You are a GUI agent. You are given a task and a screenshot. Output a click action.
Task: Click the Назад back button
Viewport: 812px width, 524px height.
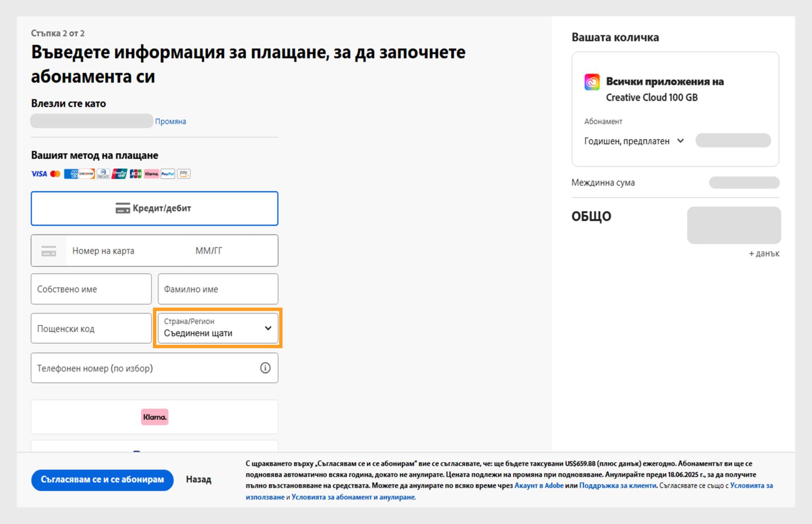198,480
